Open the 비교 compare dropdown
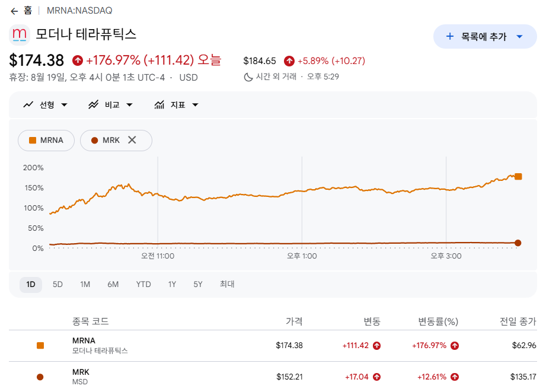Screen dimensions: 543x392 (x=110, y=105)
